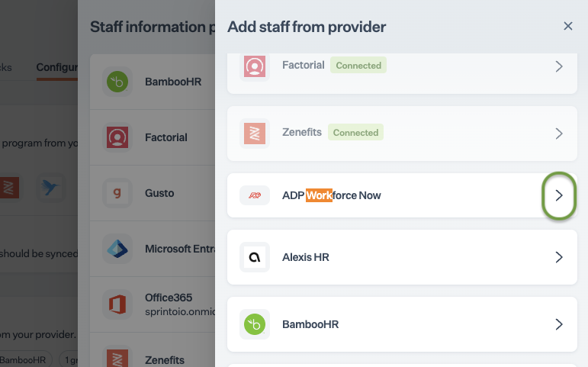Pick BambooHR text in Add staff panel

pos(310,324)
